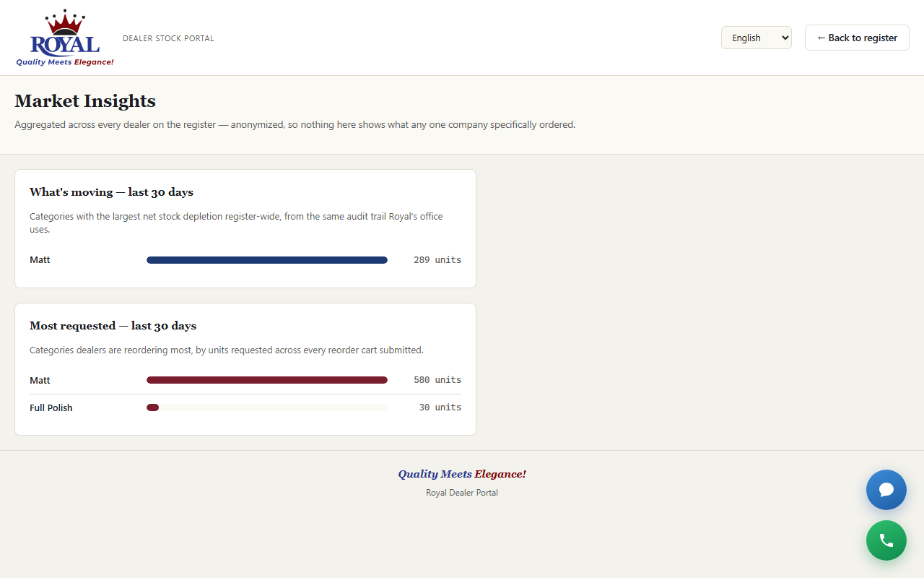Tap the green phone call button
The width and height of the screenshot is (924, 578).
coord(886,540)
